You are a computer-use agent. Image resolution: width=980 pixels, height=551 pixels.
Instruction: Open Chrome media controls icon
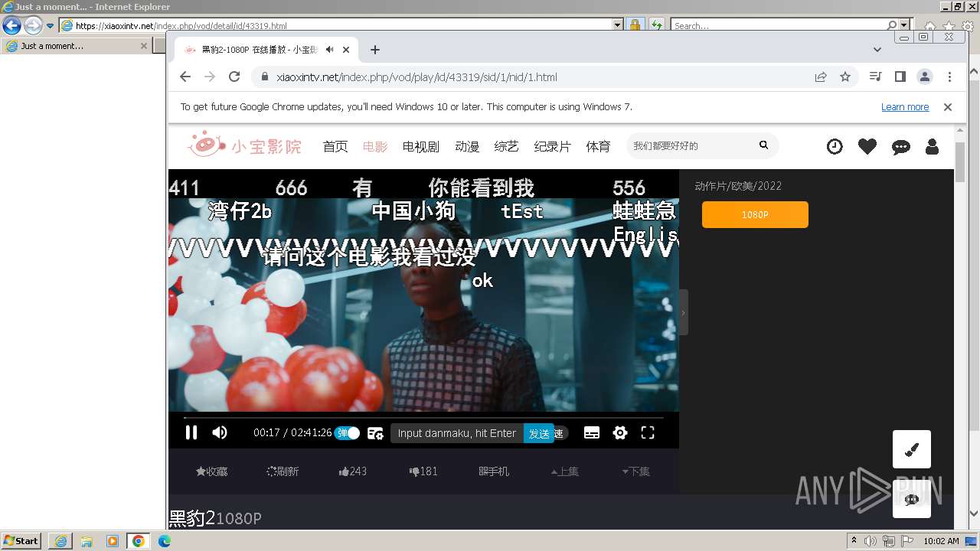click(876, 77)
